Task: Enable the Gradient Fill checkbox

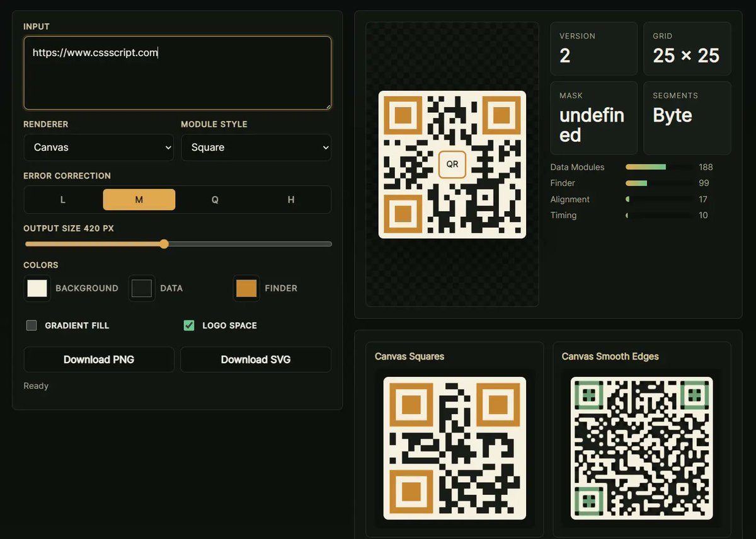Action: coord(31,325)
